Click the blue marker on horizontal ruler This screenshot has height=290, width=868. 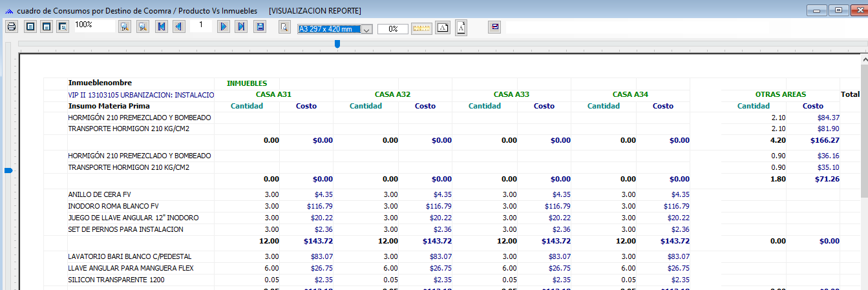click(x=337, y=44)
